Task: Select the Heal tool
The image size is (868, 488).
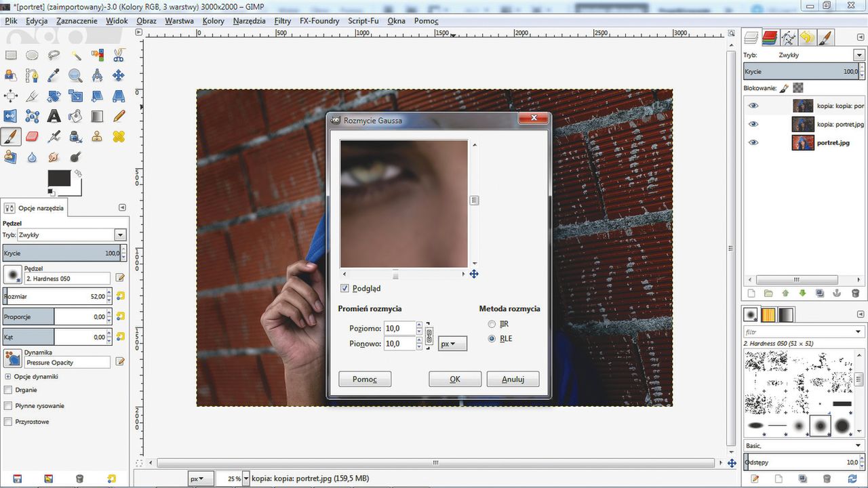Action: [119, 137]
